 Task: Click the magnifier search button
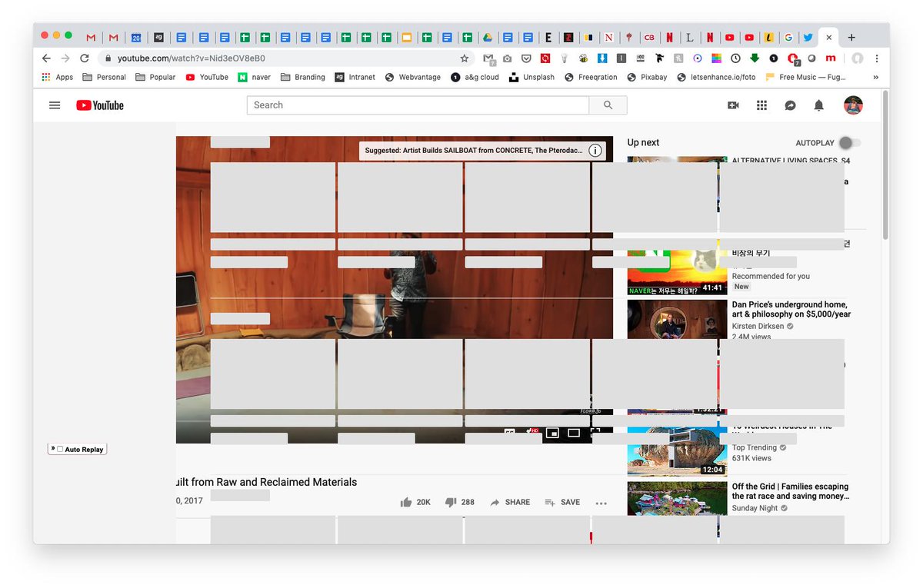coord(608,105)
